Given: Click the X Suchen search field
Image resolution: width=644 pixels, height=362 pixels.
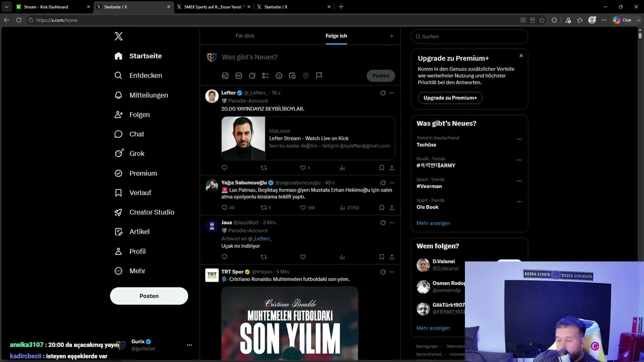Looking at the screenshot, I should [469, 37].
